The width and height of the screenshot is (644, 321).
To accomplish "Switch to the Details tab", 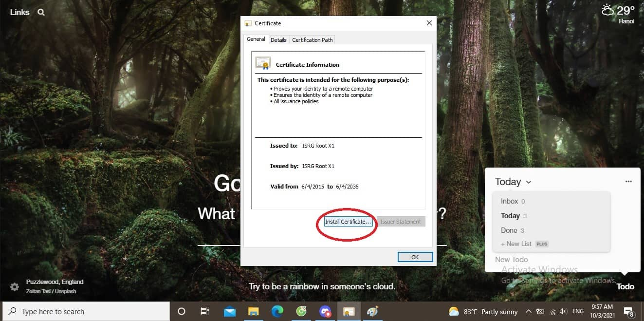I will (278, 39).
